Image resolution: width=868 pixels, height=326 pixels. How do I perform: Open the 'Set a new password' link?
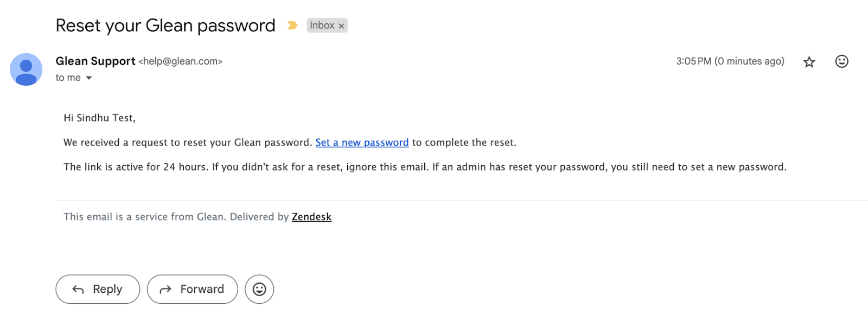(361, 142)
